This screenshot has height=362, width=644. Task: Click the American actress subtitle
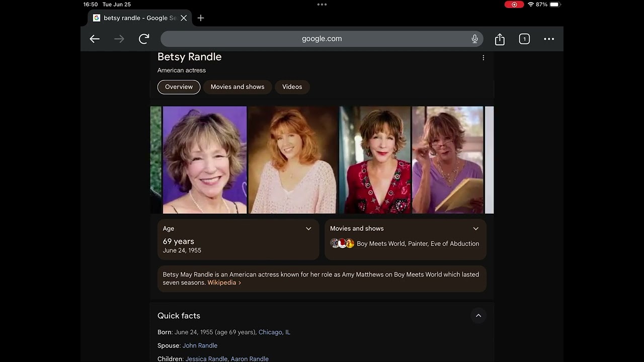182,70
